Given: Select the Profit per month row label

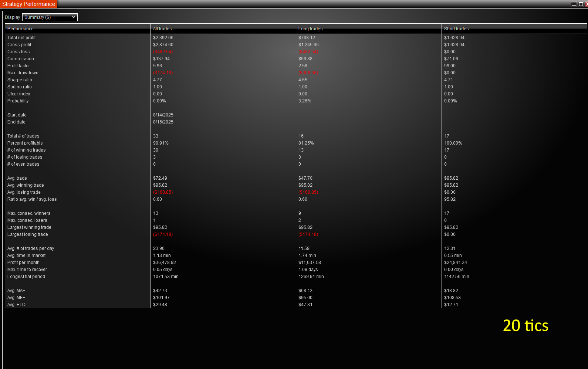Looking at the screenshot, I should coord(23,263).
